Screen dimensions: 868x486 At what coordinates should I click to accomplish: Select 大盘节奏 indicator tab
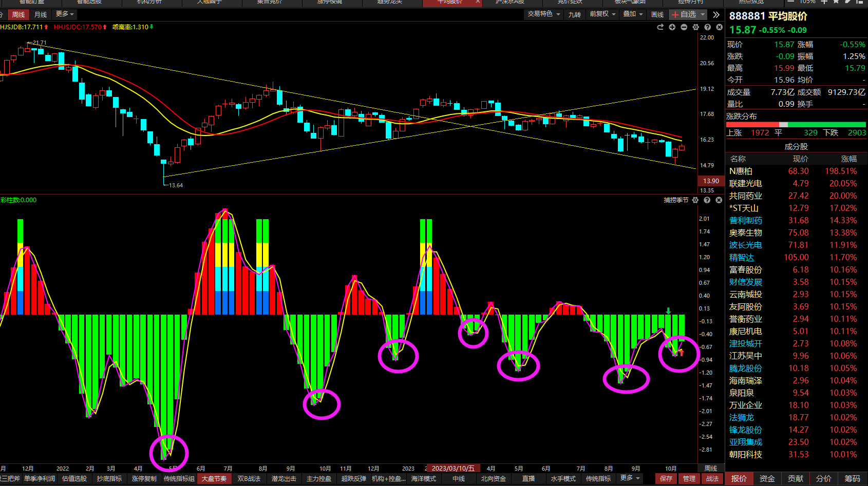pos(214,478)
